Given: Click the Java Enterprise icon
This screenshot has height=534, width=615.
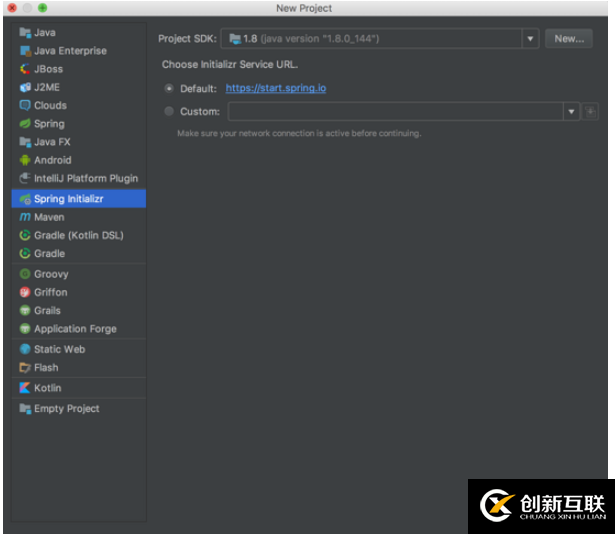Looking at the screenshot, I should point(25,51).
